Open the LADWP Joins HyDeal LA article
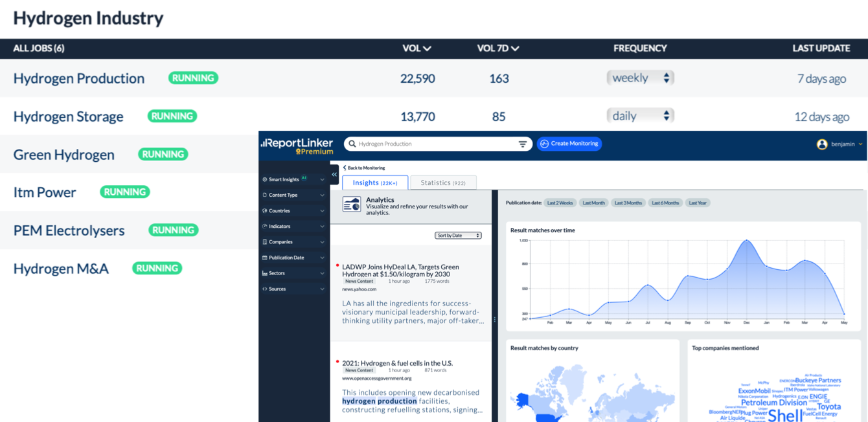 [x=400, y=270]
